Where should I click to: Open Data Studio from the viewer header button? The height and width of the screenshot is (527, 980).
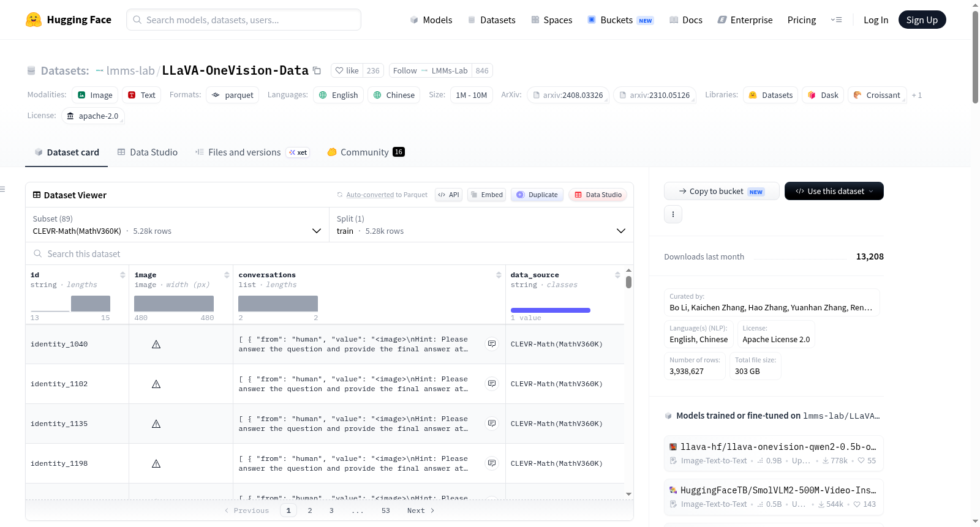point(598,195)
